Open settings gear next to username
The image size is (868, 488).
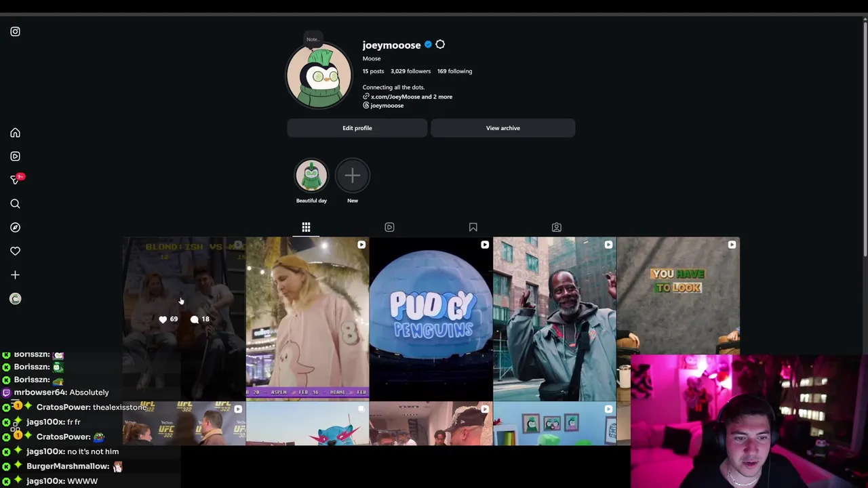(440, 45)
